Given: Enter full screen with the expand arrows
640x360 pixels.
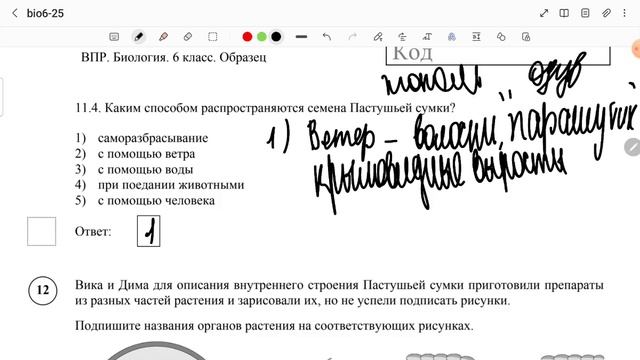Looking at the screenshot, I should point(544,13).
